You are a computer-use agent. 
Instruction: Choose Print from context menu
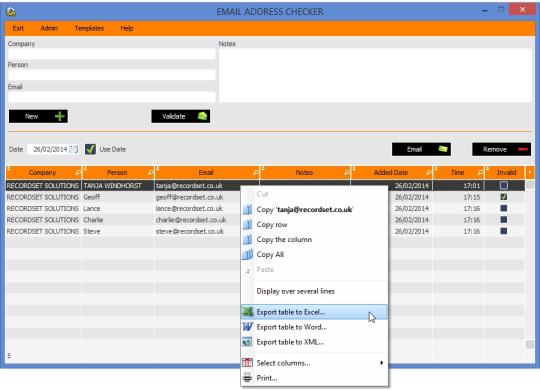[314, 378]
